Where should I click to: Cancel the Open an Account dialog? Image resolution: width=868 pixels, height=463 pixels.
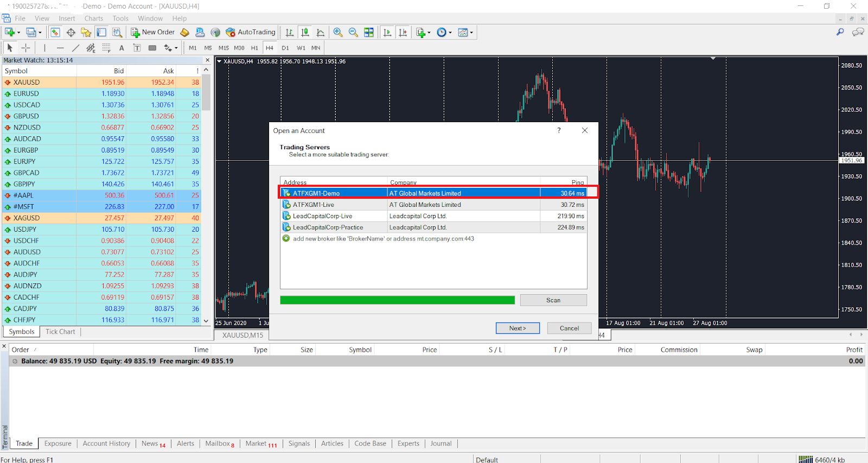[569, 328]
